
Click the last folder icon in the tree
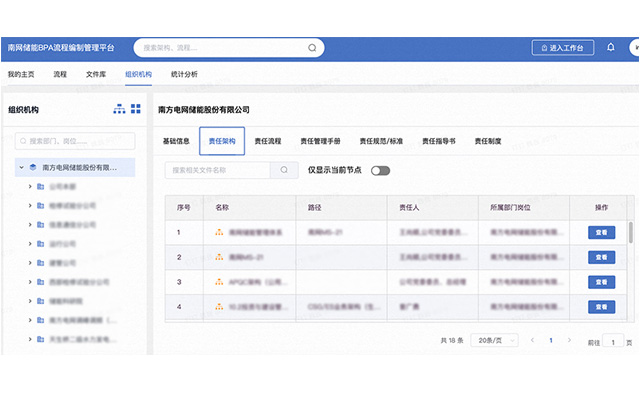[40, 339]
